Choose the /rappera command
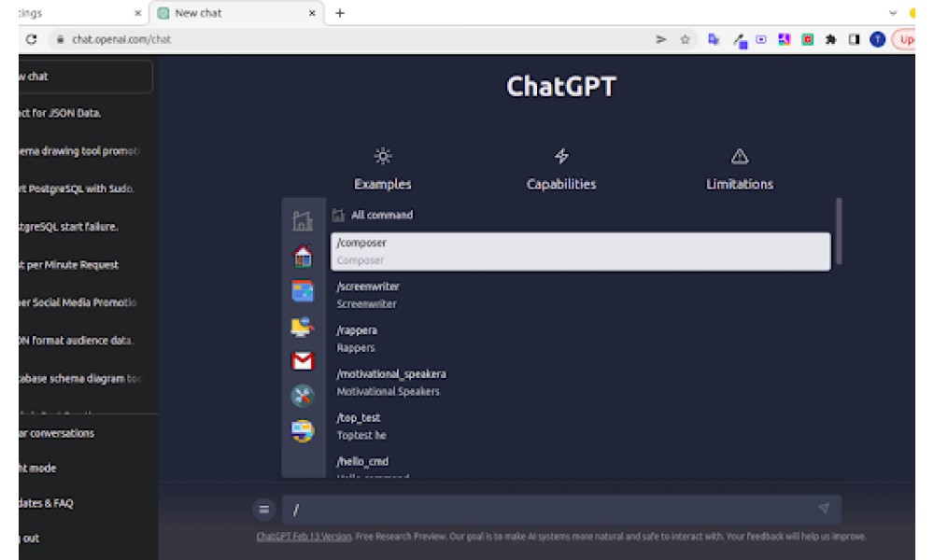934x560 pixels. tap(580, 339)
